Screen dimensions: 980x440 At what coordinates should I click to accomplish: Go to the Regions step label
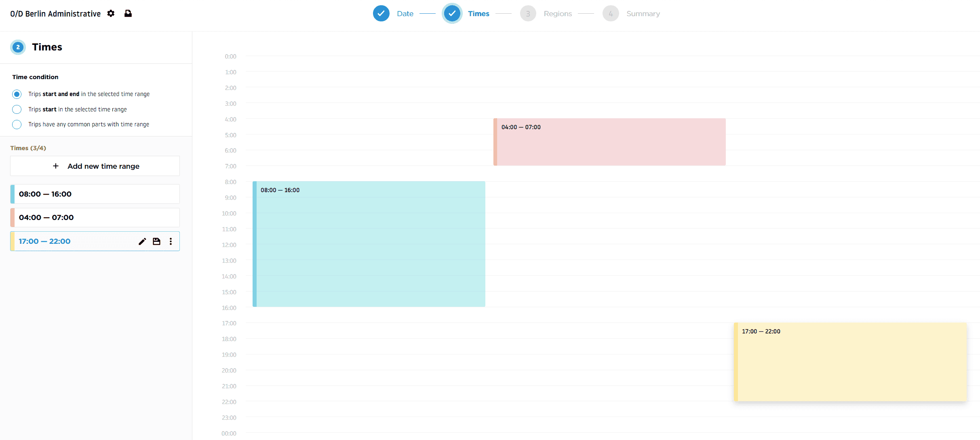[x=557, y=13]
